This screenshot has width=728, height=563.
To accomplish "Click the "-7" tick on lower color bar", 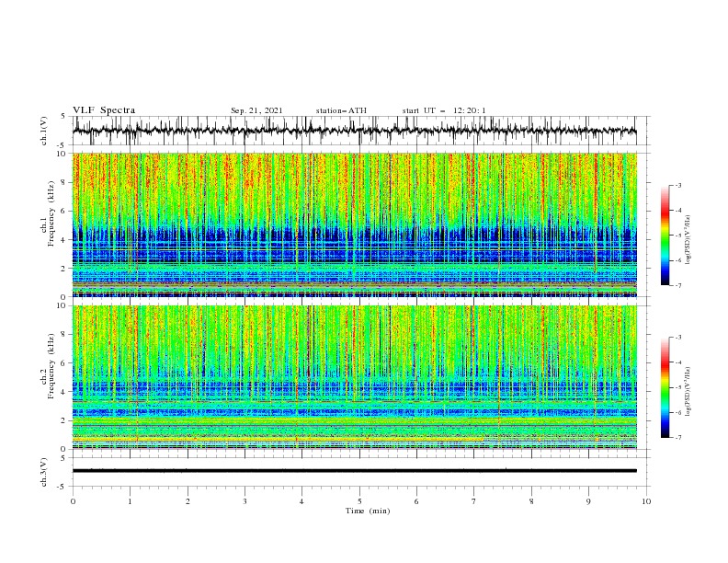I will [x=678, y=438].
